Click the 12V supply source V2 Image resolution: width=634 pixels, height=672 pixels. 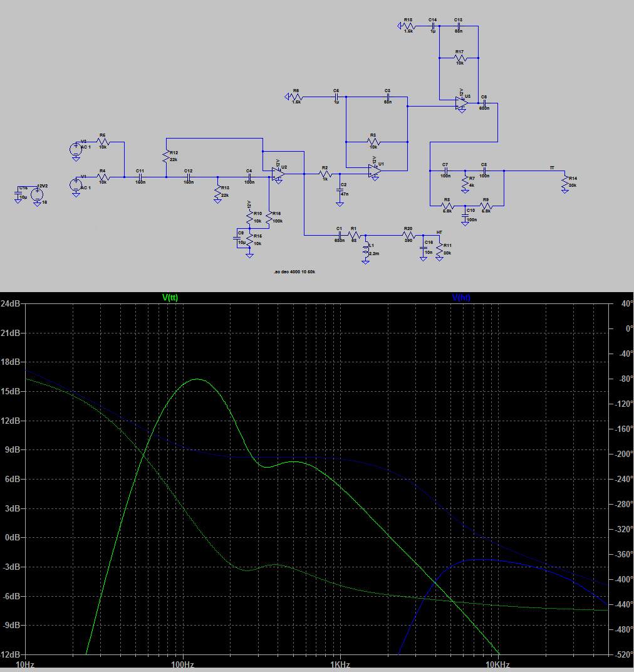[x=37, y=195]
